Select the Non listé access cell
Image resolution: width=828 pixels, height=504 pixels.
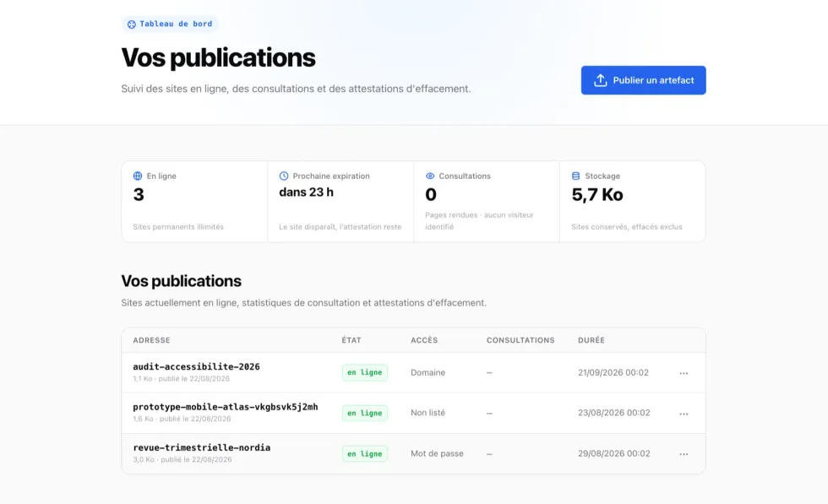click(x=428, y=413)
